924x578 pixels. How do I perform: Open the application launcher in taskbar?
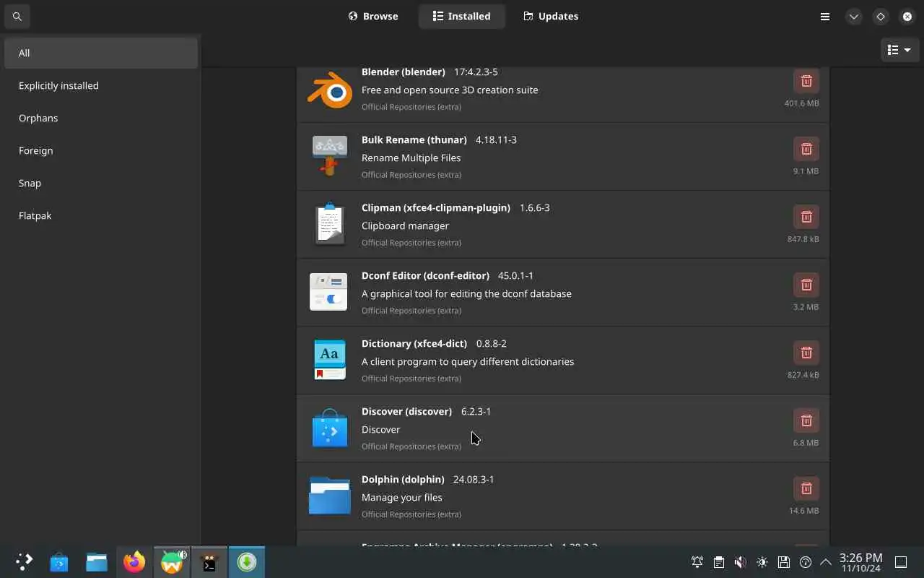[24, 562]
